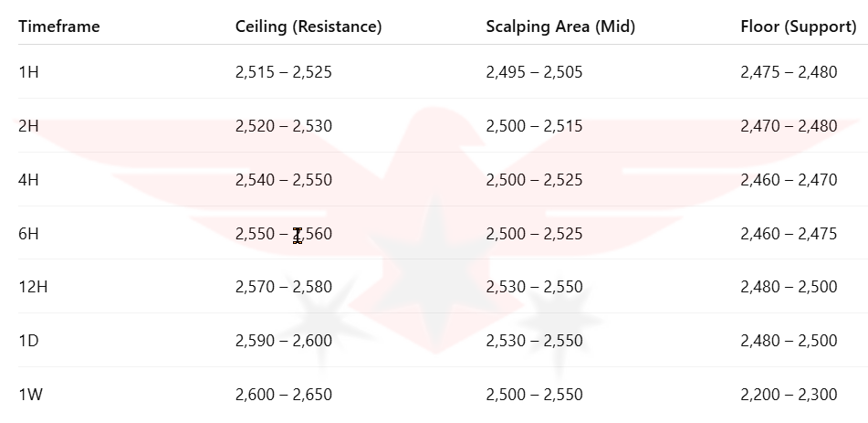Viewport: 868px width, 423px height.
Task: Select the 4H ceiling cell 2,540 – 2,550
Action: [283, 180]
